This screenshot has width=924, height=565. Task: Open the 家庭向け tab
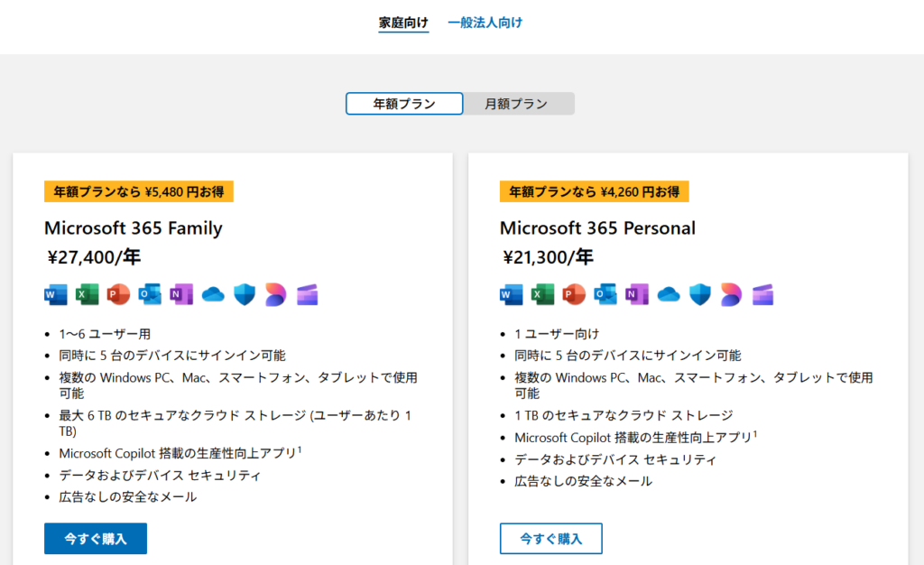(x=403, y=23)
